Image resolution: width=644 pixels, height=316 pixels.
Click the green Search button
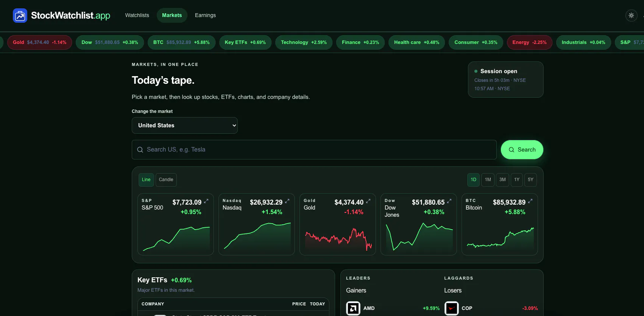[x=522, y=150]
